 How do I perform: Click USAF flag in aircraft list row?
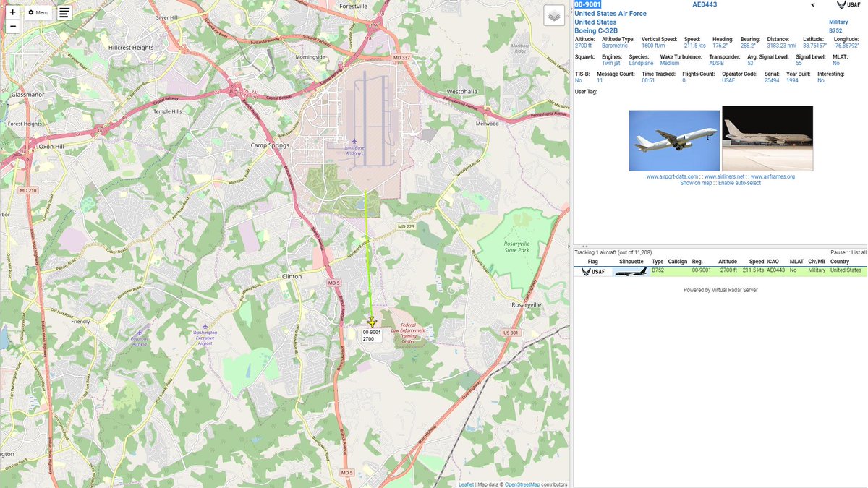pyautogui.click(x=593, y=271)
